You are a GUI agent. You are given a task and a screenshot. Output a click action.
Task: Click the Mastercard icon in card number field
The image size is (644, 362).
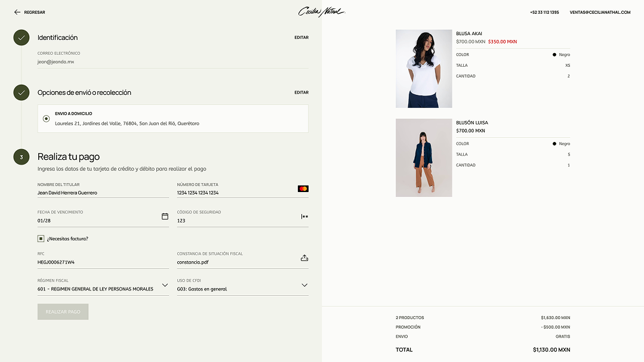[303, 189]
